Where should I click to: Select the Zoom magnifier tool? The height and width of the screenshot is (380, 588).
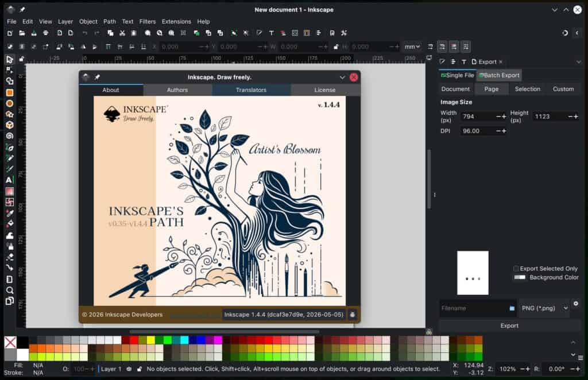(x=9, y=290)
